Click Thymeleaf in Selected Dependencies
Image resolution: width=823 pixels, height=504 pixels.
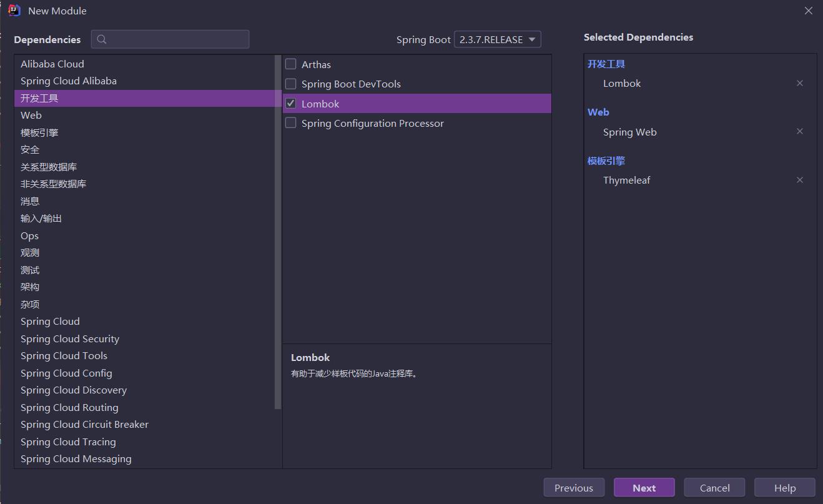click(x=627, y=180)
